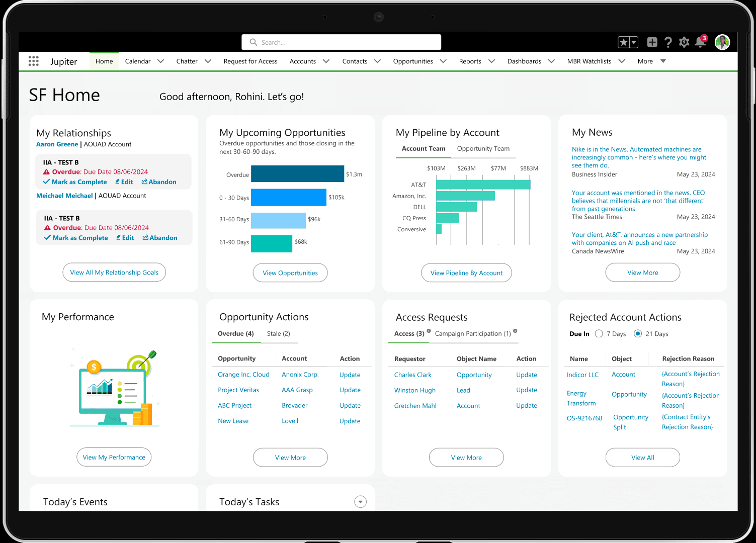Screen dimensions: 756x543
Task: Mark Meichael Meichael's goal as complete
Action: pyautogui.click(x=76, y=238)
